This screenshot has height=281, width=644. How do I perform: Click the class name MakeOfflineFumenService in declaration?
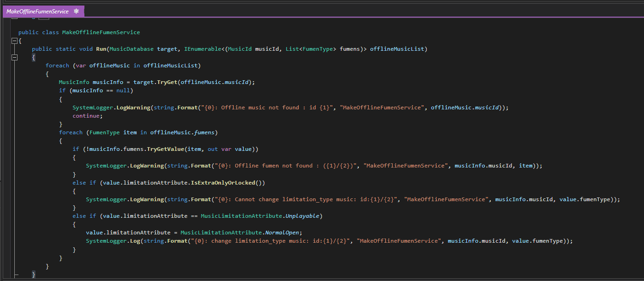[101, 32]
